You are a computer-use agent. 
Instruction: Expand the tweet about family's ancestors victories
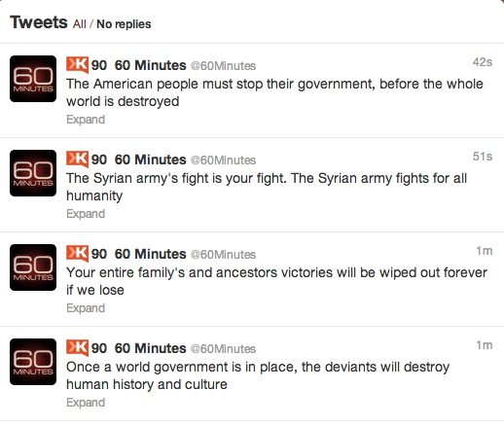pos(86,308)
